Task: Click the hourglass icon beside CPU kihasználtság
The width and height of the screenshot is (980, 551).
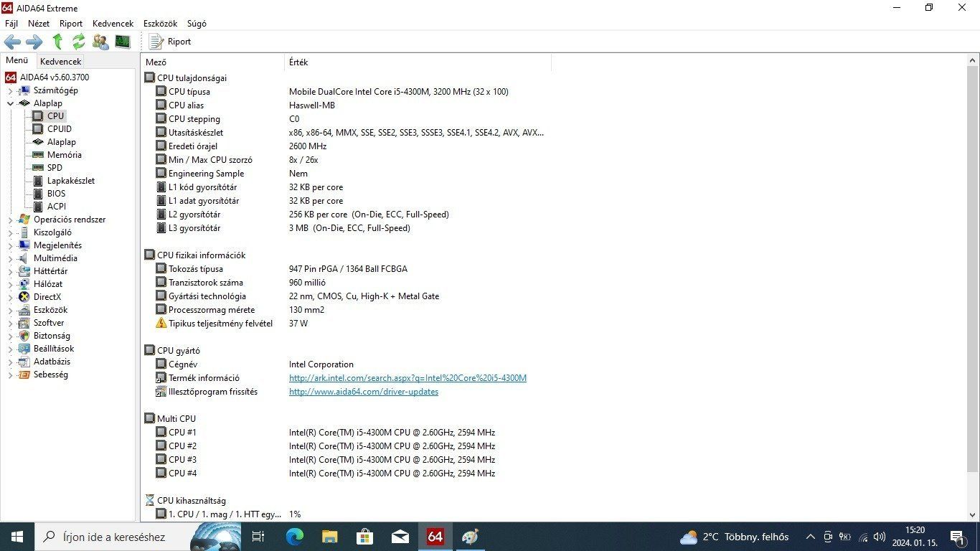Action: [149, 501]
